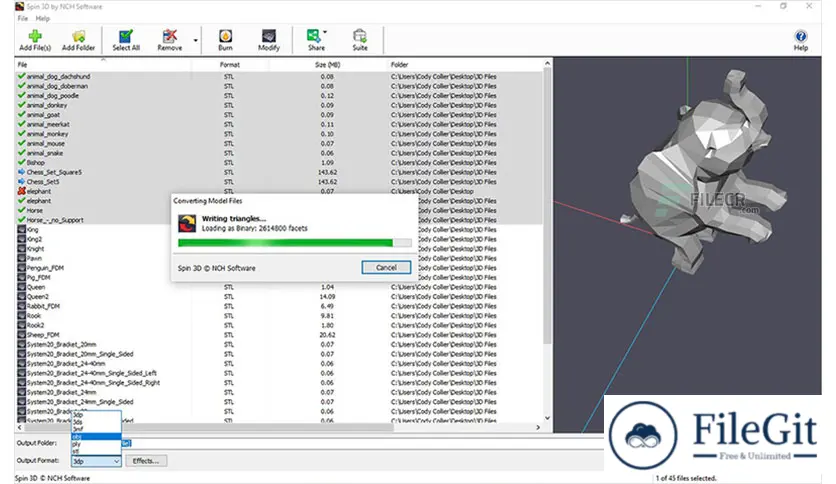This screenshot has height=484, width=836.
Task: Click the 3D elephant model preview
Action: point(704,171)
